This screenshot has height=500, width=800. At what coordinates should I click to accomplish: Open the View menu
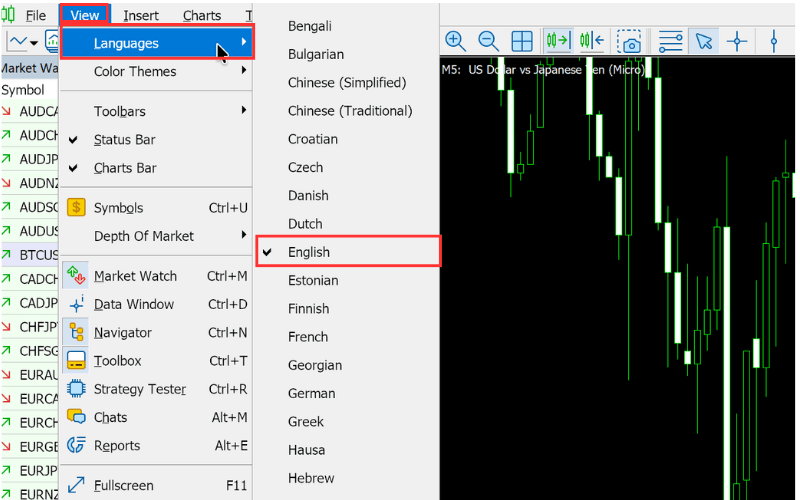click(x=85, y=15)
